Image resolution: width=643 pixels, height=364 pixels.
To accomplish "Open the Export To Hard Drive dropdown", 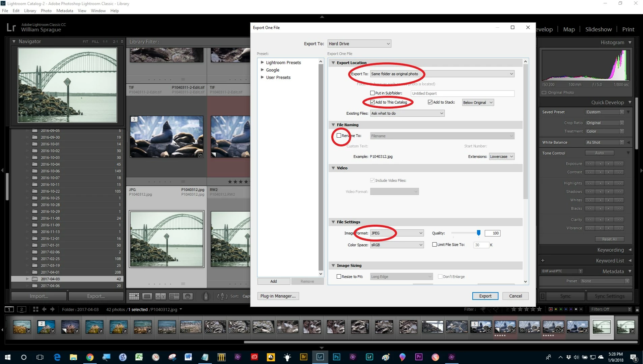I will (359, 44).
